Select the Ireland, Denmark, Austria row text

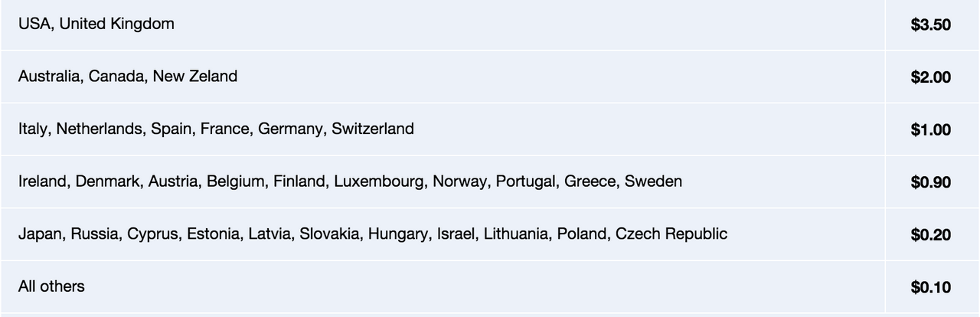(x=350, y=181)
